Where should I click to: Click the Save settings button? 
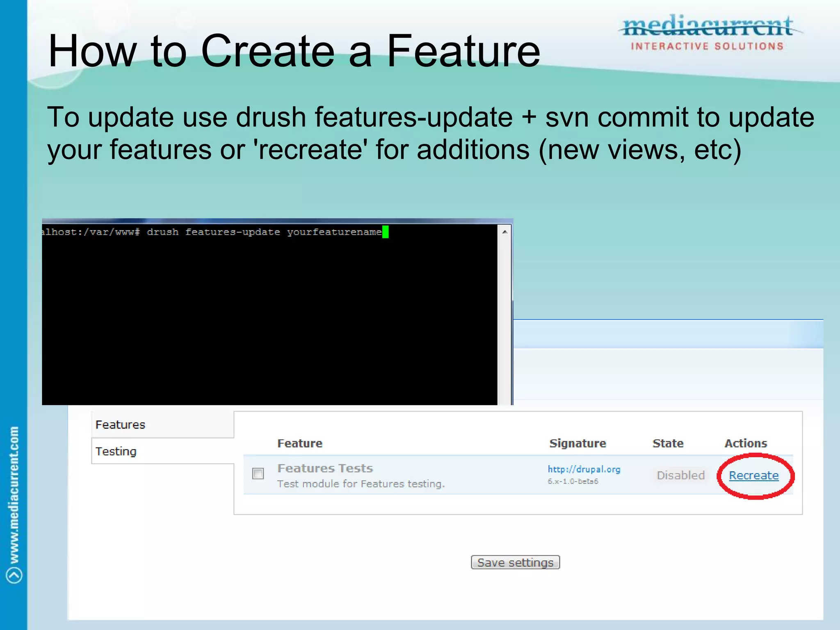(515, 562)
